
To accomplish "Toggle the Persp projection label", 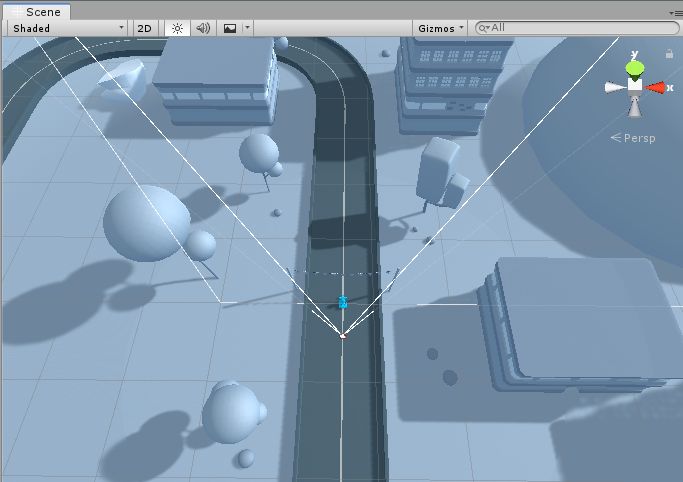I will tap(633, 138).
